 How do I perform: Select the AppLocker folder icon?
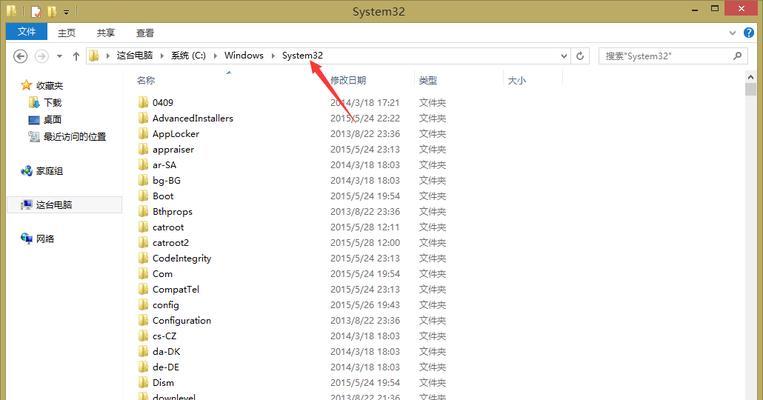[143, 133]
